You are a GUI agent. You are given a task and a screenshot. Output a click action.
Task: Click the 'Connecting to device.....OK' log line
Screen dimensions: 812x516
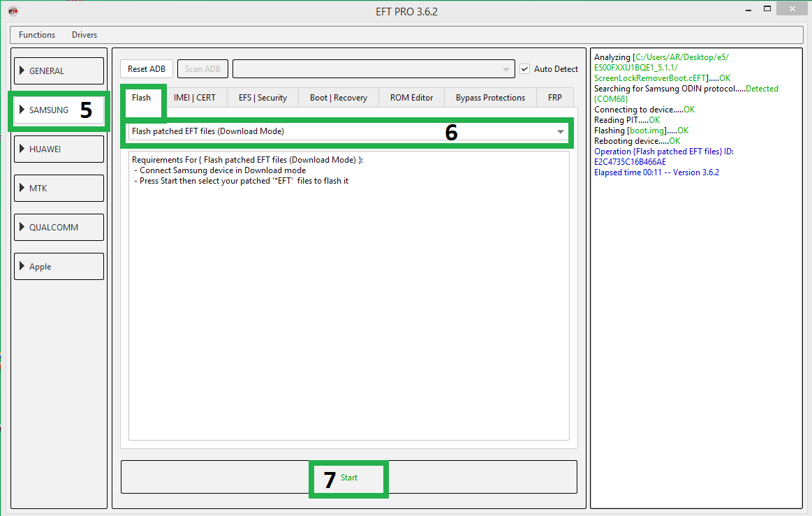coord(644,110)
